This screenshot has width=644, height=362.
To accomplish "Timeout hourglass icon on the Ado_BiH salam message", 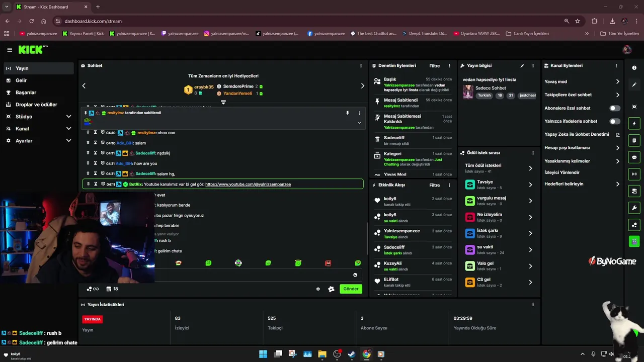I will tap(96, 143).
